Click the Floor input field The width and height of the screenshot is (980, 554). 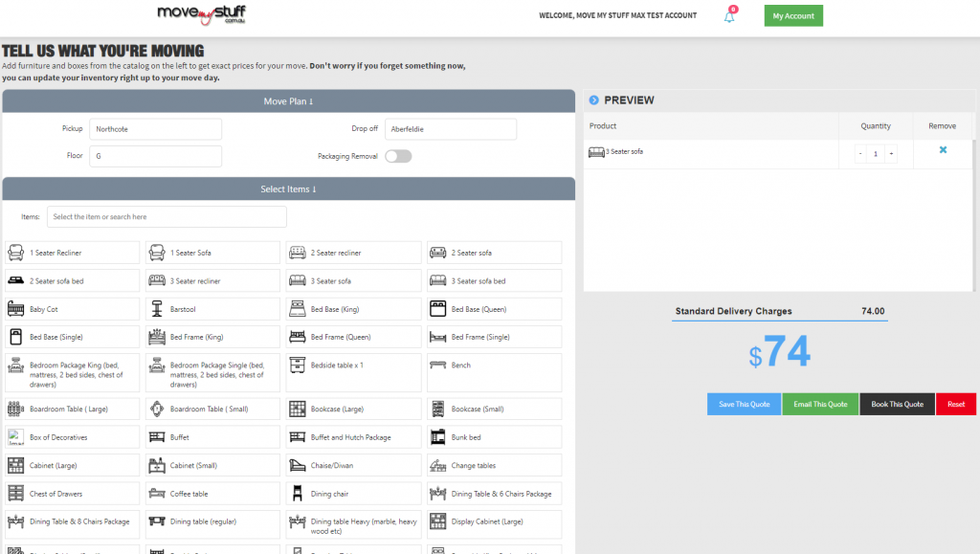pyautogui.click(x=156, y=156)
